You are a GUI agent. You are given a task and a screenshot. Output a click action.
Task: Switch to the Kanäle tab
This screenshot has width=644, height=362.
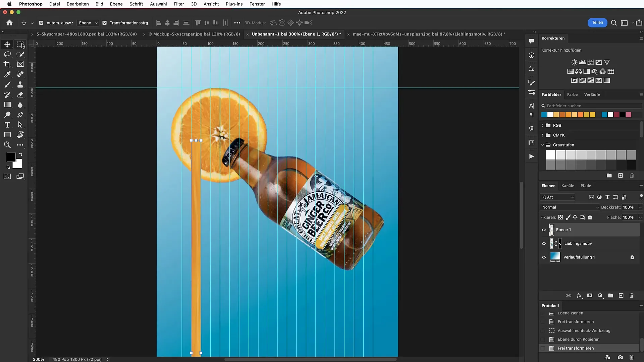tap(568, 186)
